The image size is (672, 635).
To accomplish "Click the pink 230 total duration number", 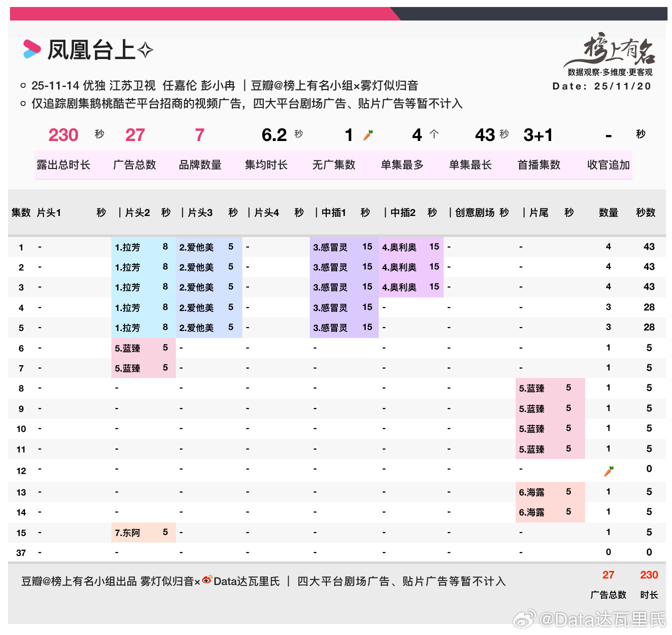I will coord(63,135).
